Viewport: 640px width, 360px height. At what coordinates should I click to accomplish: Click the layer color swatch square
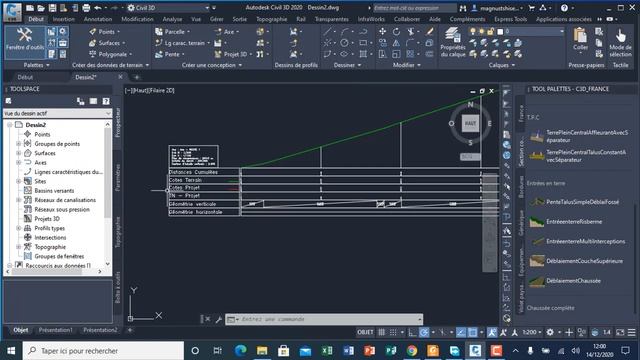(x=500, y=31)
